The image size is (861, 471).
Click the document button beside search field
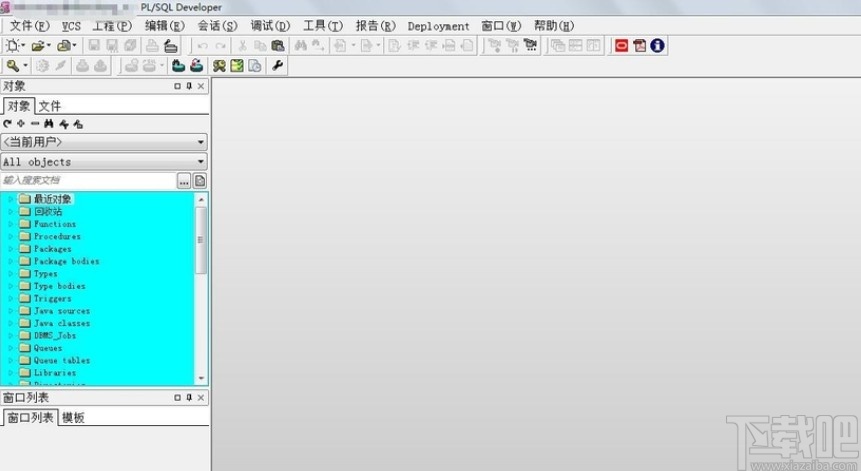(200, 181)
